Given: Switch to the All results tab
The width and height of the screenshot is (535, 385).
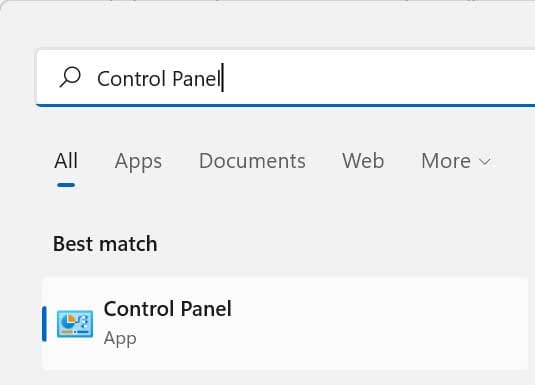Looking at the screenshot, I should [x=66, y=160].
